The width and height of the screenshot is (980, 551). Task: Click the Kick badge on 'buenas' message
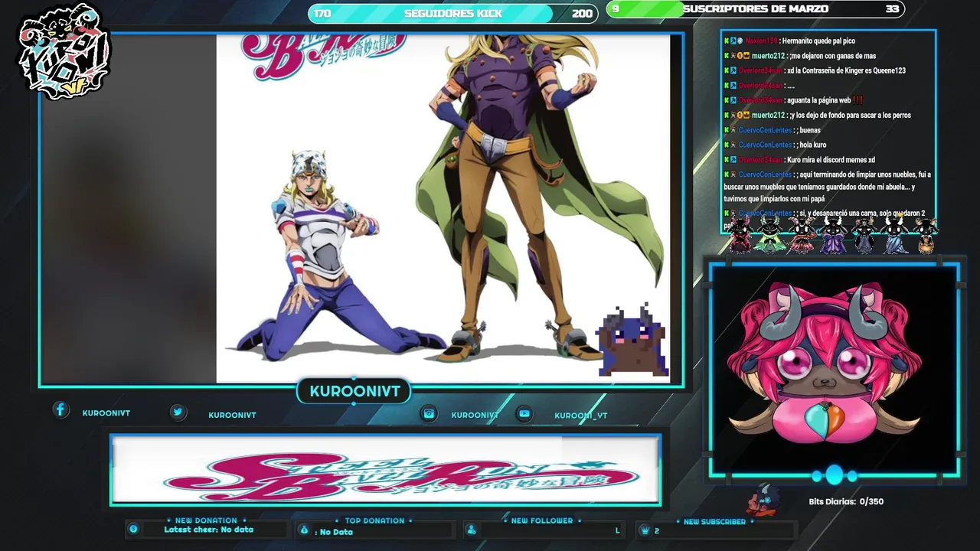coord(727,130)
